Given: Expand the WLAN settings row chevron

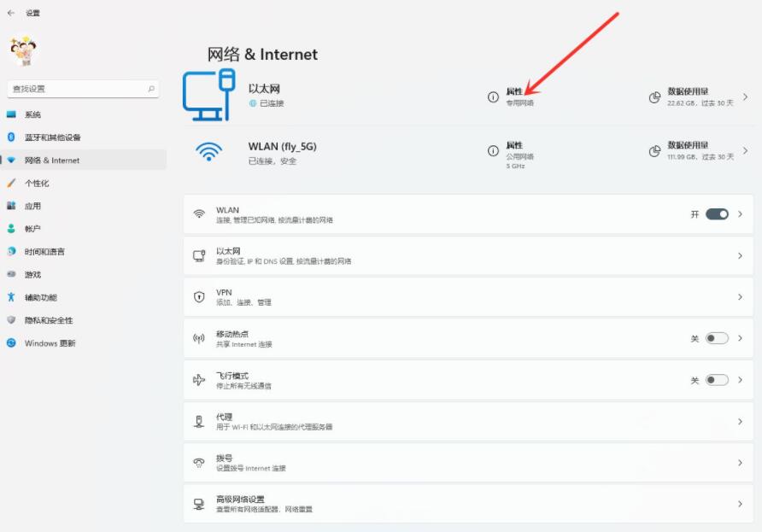Looking at the screenshot, I should [x=740, y=214].
